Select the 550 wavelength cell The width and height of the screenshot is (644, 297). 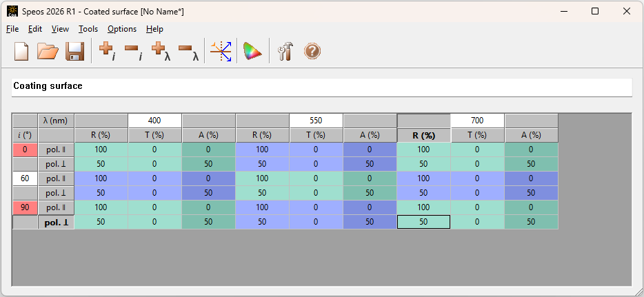pyautogui.click(x=316, y=121)
